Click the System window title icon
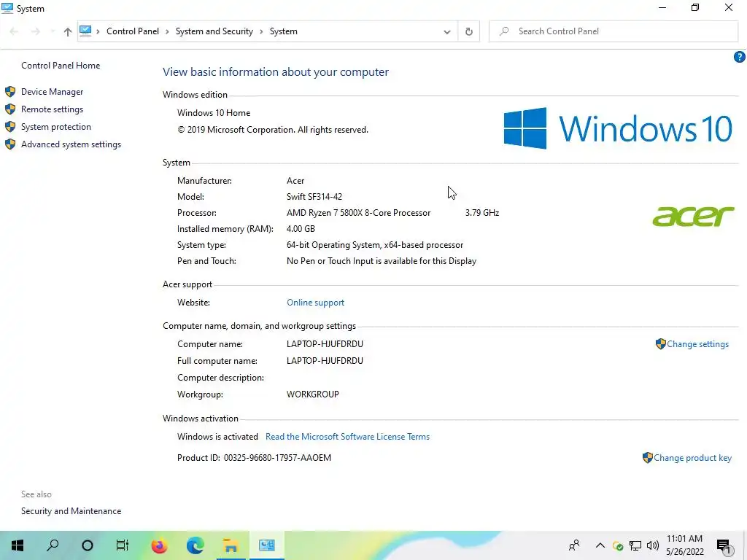This screenshot has height=560, width=747. pos(7,8)
